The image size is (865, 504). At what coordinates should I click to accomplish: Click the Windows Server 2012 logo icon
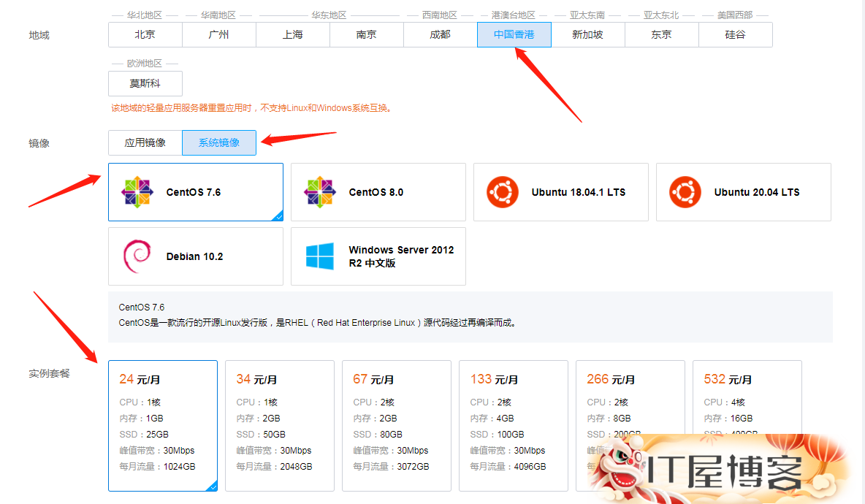(x=319, y=256)
